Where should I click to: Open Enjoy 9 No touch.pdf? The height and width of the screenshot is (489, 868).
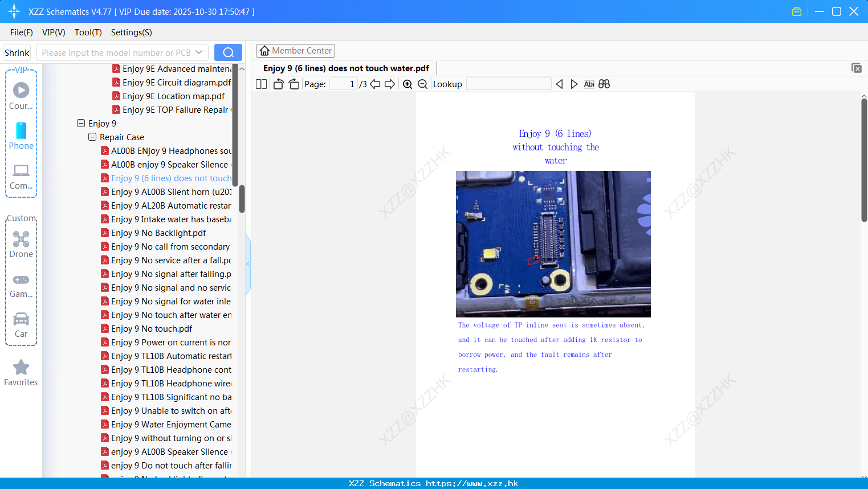146,328
